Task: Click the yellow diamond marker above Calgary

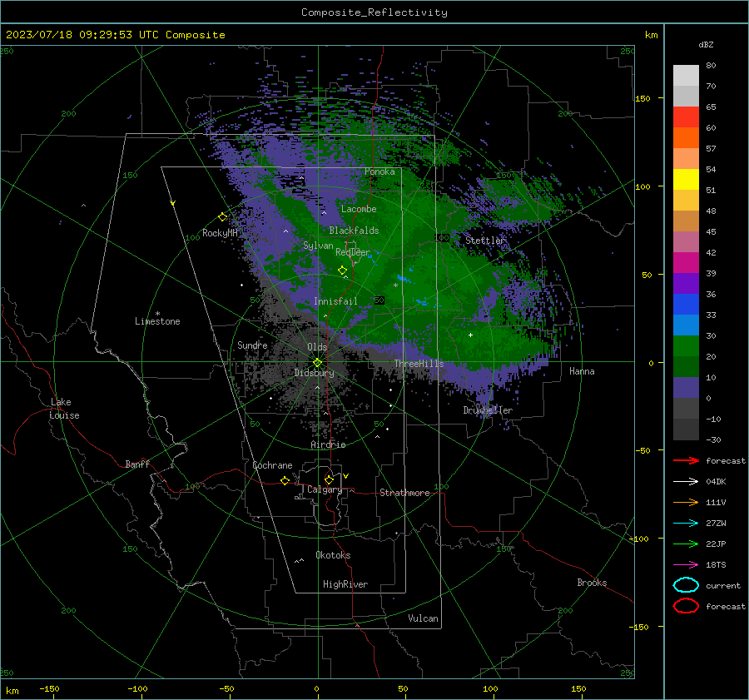Action: [329, 479]
